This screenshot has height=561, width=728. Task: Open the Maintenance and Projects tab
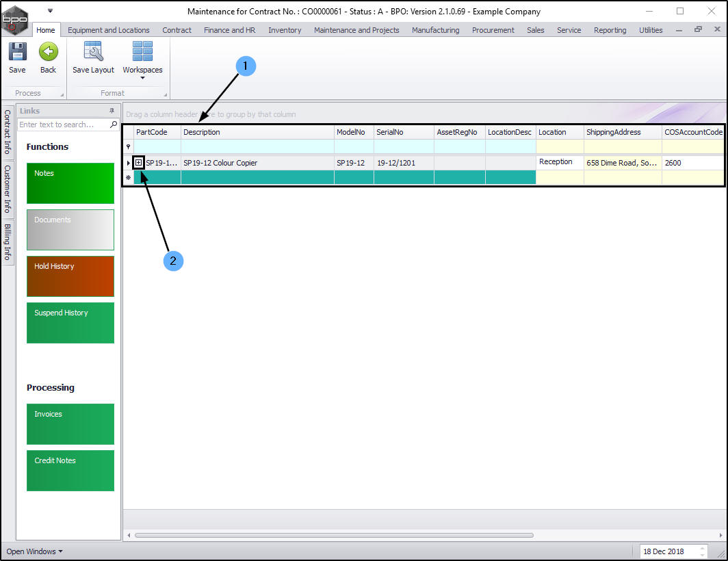(356, 30)
